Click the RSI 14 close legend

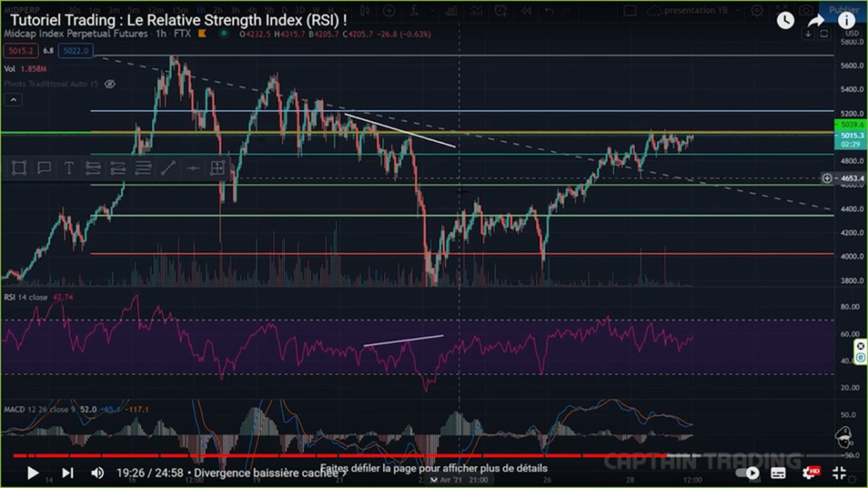click(x=25, y=297)
